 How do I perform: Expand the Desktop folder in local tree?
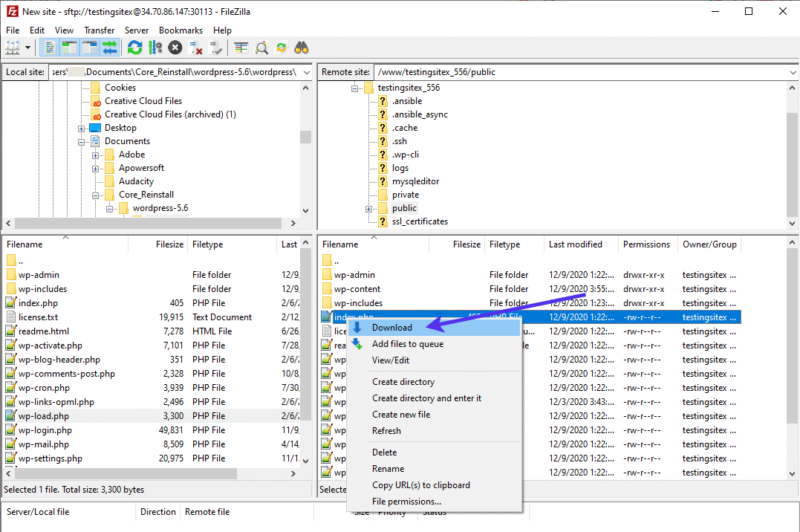[81, 128]
